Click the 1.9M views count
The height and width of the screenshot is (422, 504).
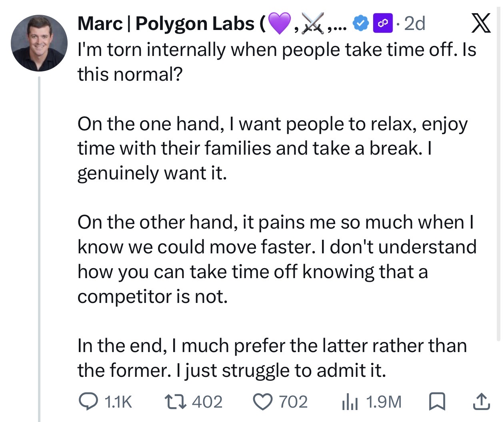383,402
